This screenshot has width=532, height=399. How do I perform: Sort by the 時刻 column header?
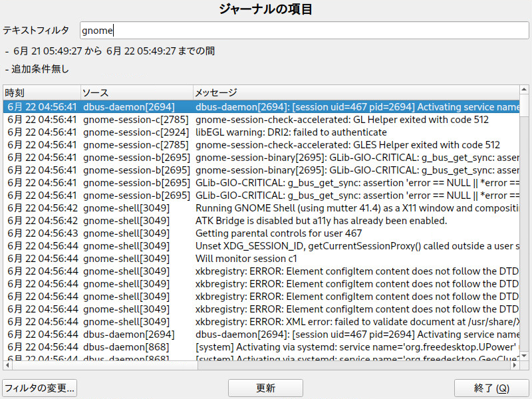42,92
